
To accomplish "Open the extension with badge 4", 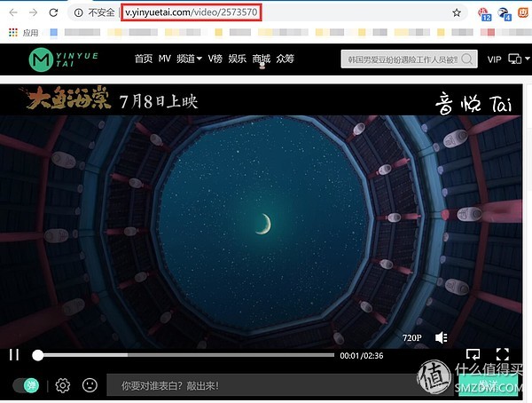I will coord(505,14).
